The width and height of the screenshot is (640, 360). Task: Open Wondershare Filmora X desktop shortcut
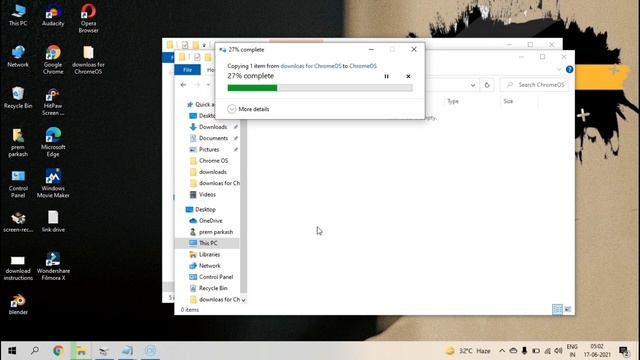53,266
